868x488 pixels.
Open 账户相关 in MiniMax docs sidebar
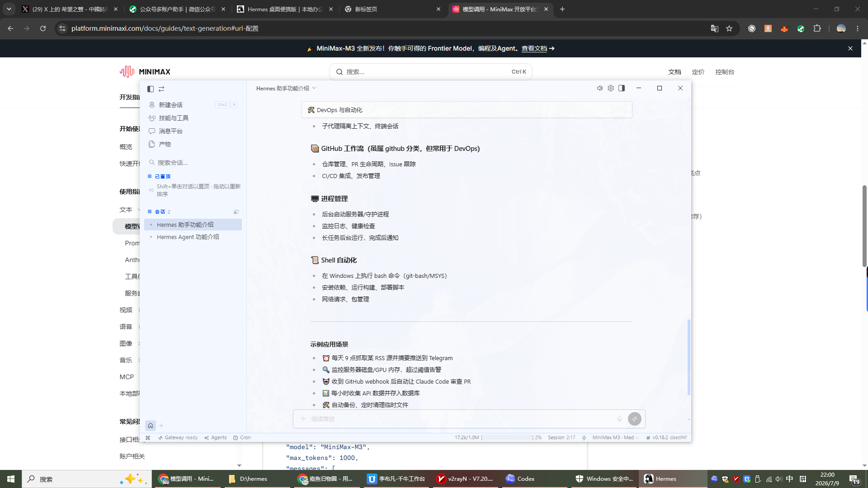click(132, 456)
